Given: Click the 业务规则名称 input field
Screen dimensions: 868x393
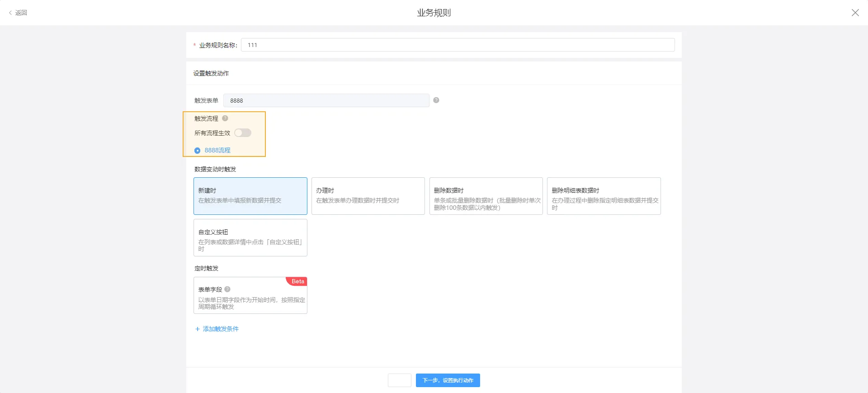Looking at the screenshot, I should [x=457, y=45].
